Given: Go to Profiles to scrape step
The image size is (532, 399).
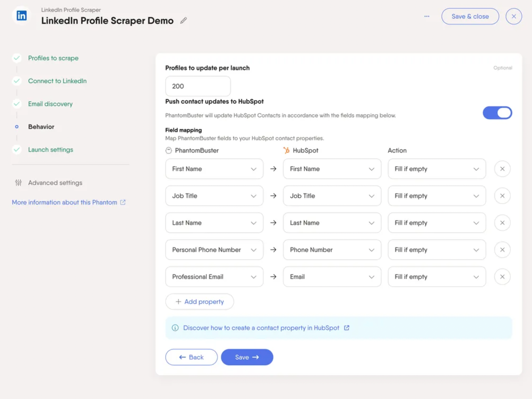Looking at the screenshot, I should point(53,58).
